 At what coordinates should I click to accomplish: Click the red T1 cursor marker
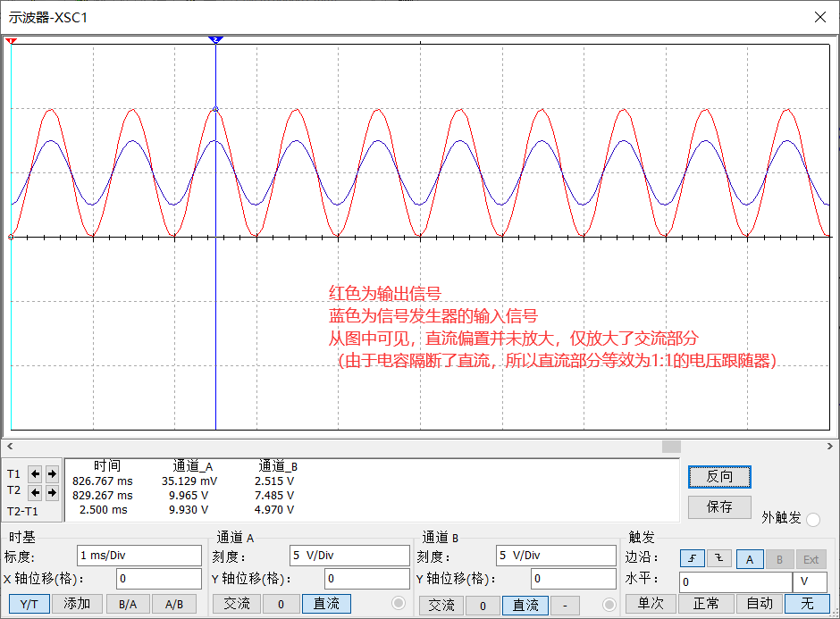pos(11,41)
